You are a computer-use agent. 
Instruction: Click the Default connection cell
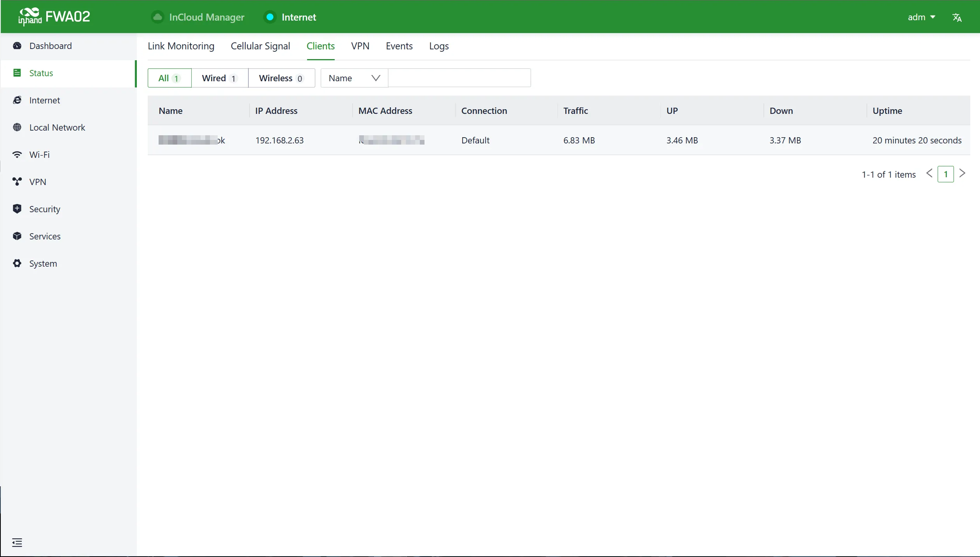pyautogui.click(x=475, y=140)
